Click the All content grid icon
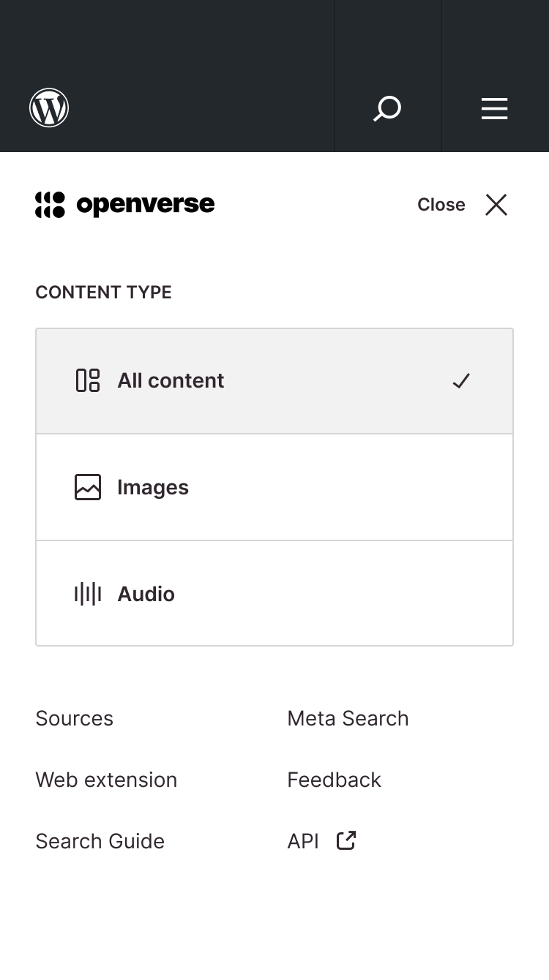 (x=87, y=380)
